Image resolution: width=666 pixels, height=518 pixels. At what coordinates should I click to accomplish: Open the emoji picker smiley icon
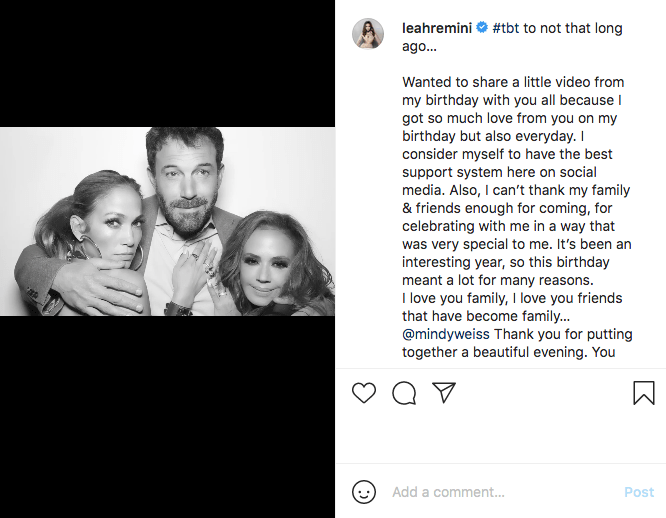pyautogui.click(x=364, y=492)
